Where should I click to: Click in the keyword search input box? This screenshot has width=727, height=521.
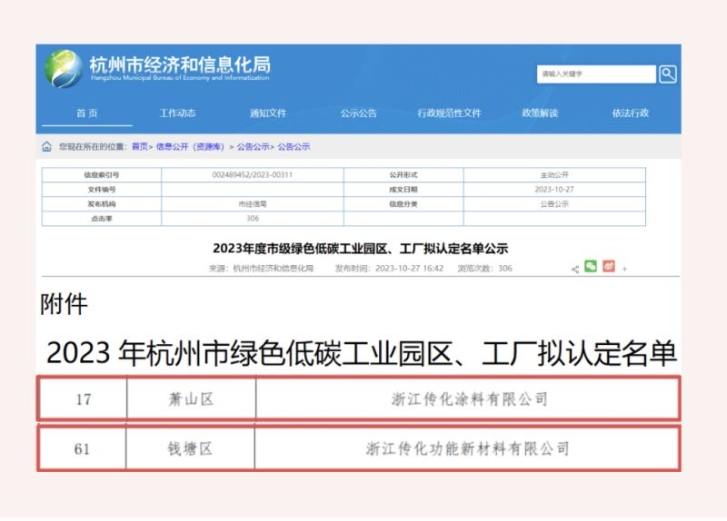point(595,74)
